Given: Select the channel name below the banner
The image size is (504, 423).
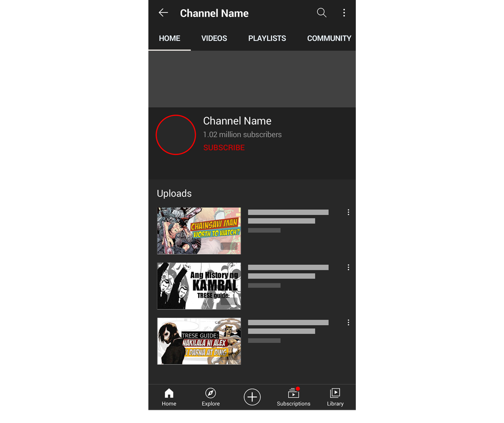Looking at the screenshot, I should [x=237, y=121].
